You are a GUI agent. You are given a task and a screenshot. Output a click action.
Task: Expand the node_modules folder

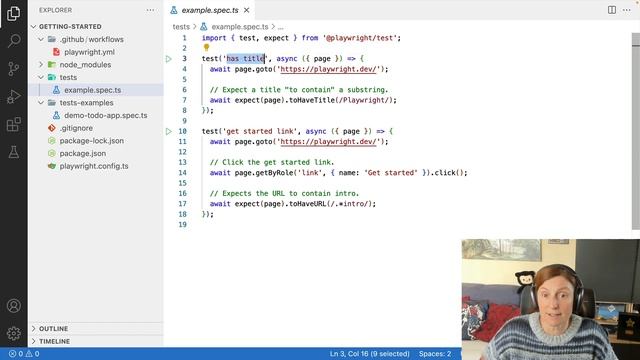(x=41, y=64)
